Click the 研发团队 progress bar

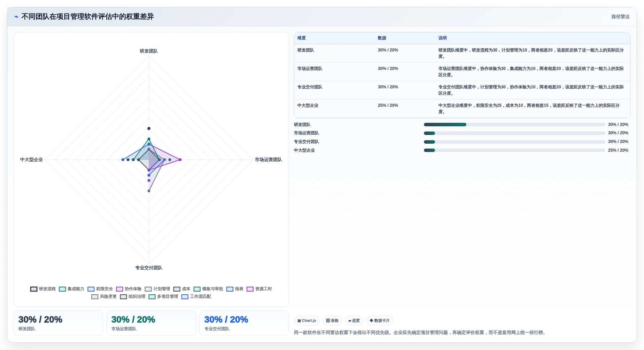click(514, 125)
